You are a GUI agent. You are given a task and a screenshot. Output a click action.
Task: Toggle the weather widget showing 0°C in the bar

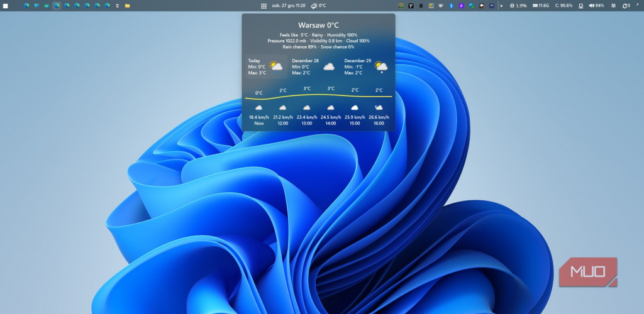pyautogui.click(x=318, y=6)
